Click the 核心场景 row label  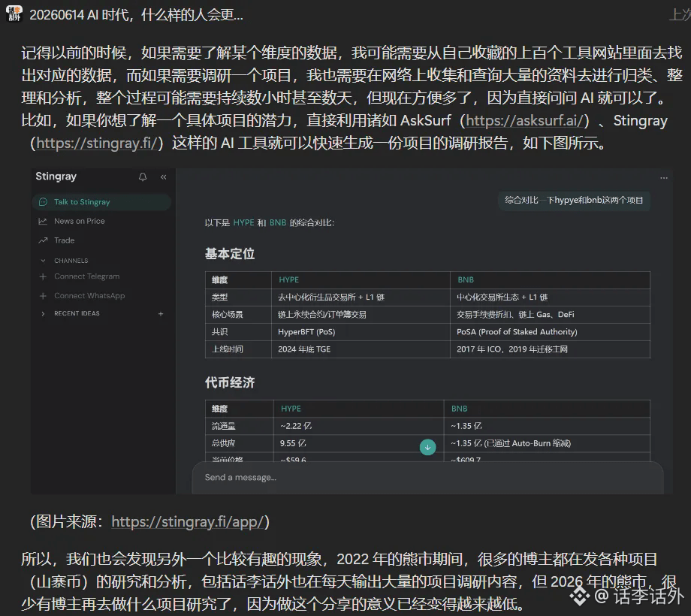pos(227,315)
